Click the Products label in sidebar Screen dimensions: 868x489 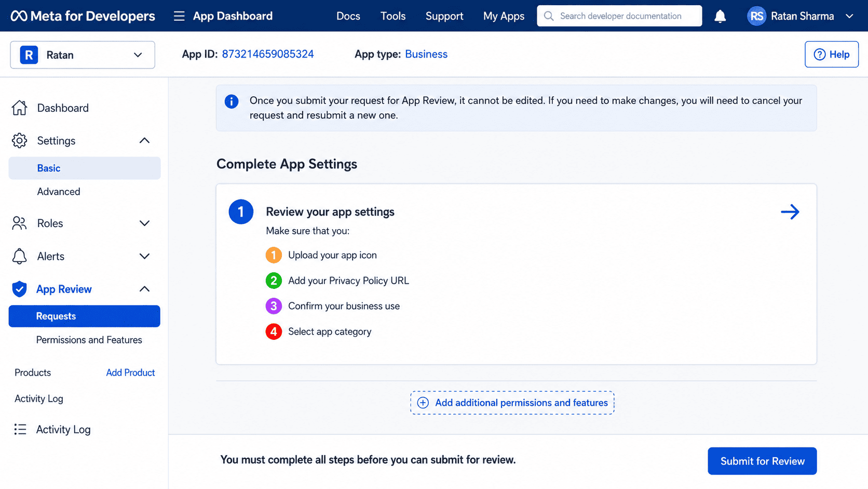point(33,373)
